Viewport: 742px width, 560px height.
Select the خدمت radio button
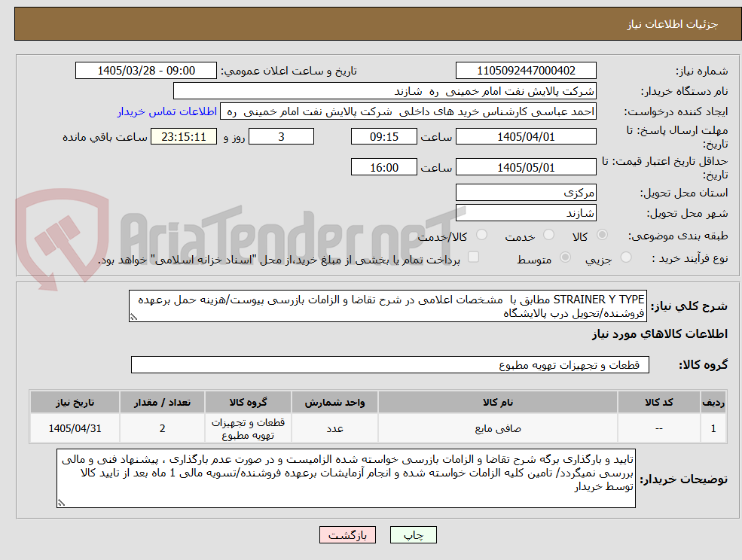click(x=549, y=235)
